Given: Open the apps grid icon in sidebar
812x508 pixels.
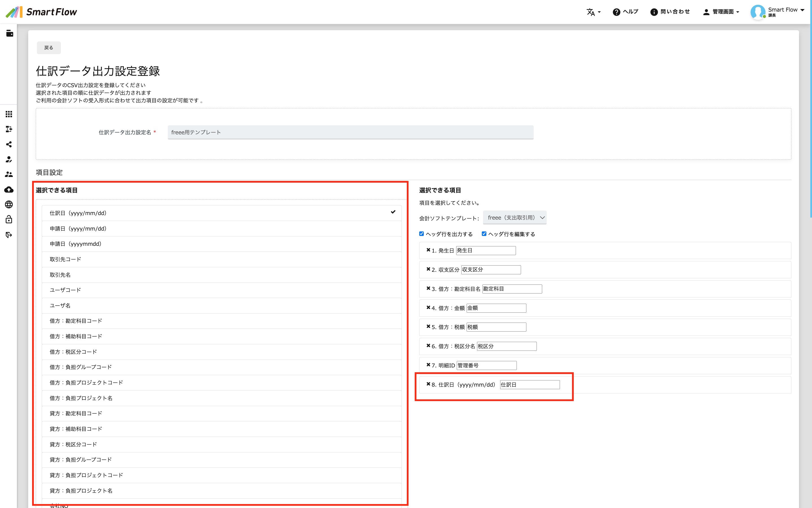Looking at the screenshot, I should pos(9,114).
